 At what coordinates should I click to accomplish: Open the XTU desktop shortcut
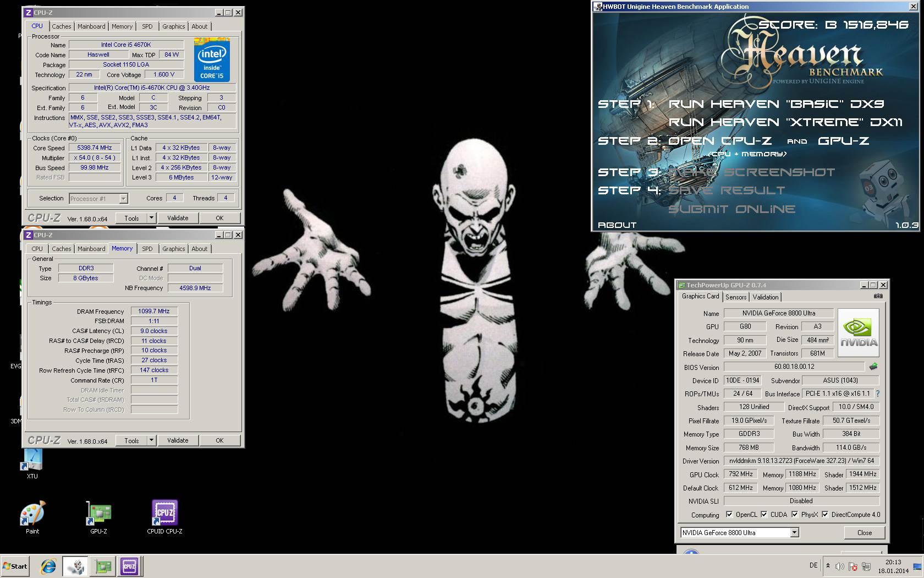(32, 464)
